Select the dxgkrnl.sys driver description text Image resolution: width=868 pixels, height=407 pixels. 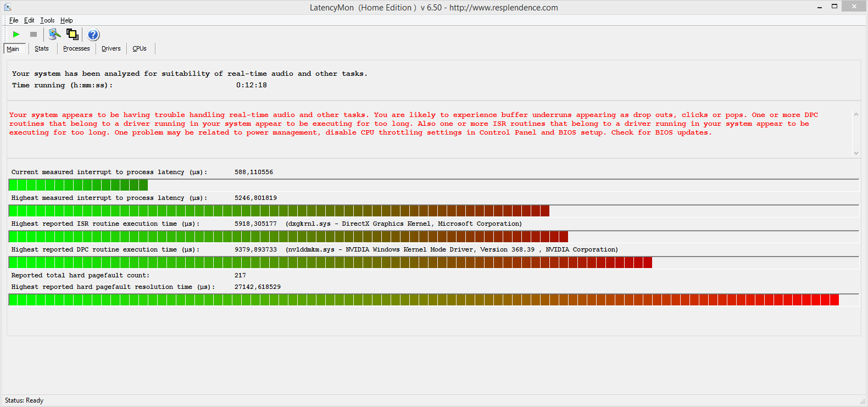404,224
